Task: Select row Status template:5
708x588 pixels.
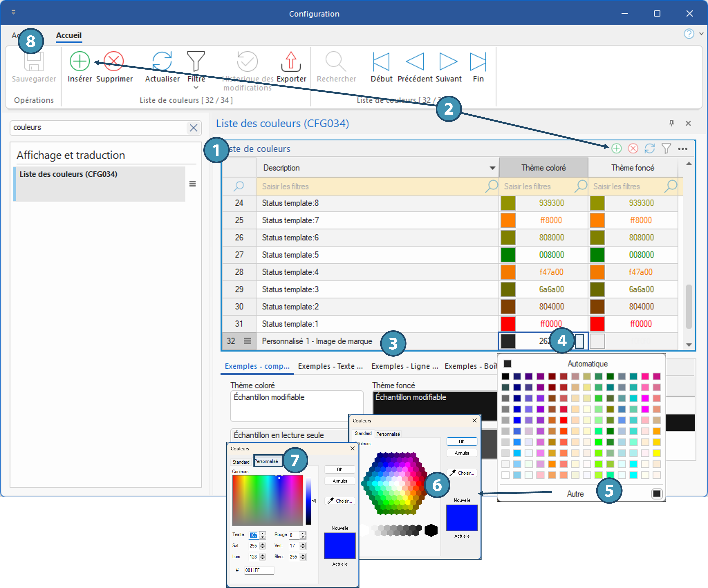Action: (450, 255)
